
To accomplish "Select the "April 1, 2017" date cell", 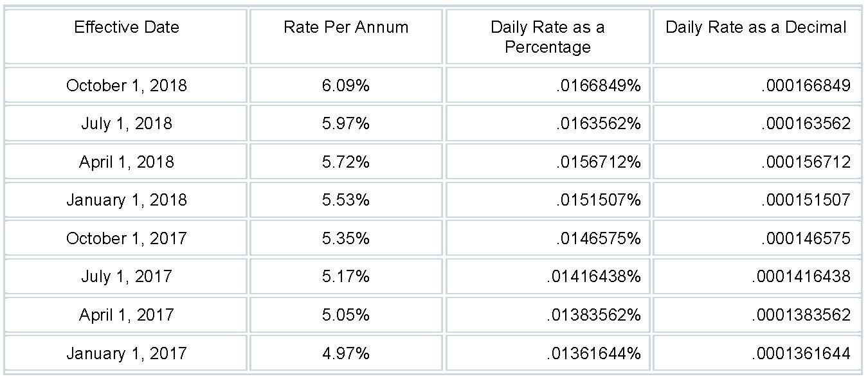I will click(x=126, y=315).
